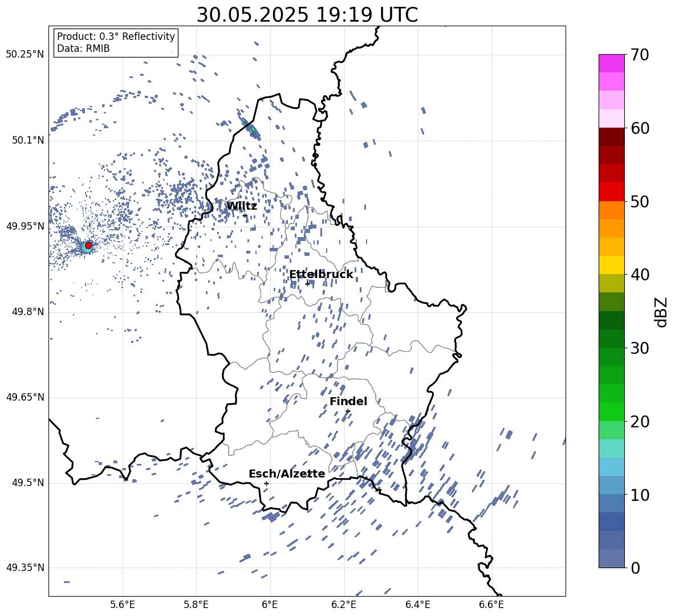675x616 pixels.
Task: Click the colorbar tick label 70
Action: pos(640,55)
